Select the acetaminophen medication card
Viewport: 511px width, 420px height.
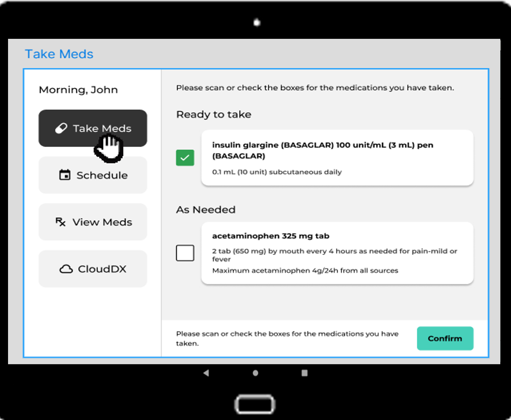337,253
